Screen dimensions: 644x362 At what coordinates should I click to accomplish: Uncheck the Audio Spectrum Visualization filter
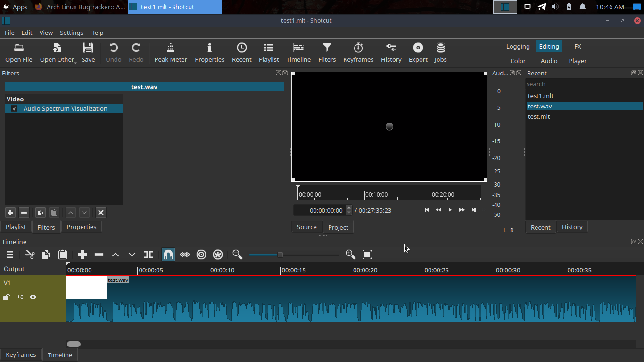click(15, 108)
